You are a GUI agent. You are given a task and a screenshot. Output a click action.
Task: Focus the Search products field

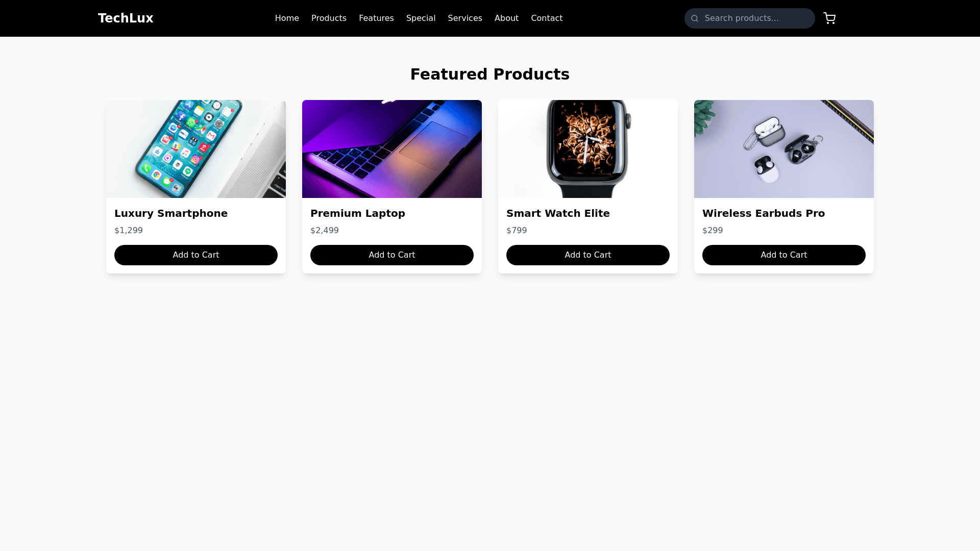tap(749, 18)
